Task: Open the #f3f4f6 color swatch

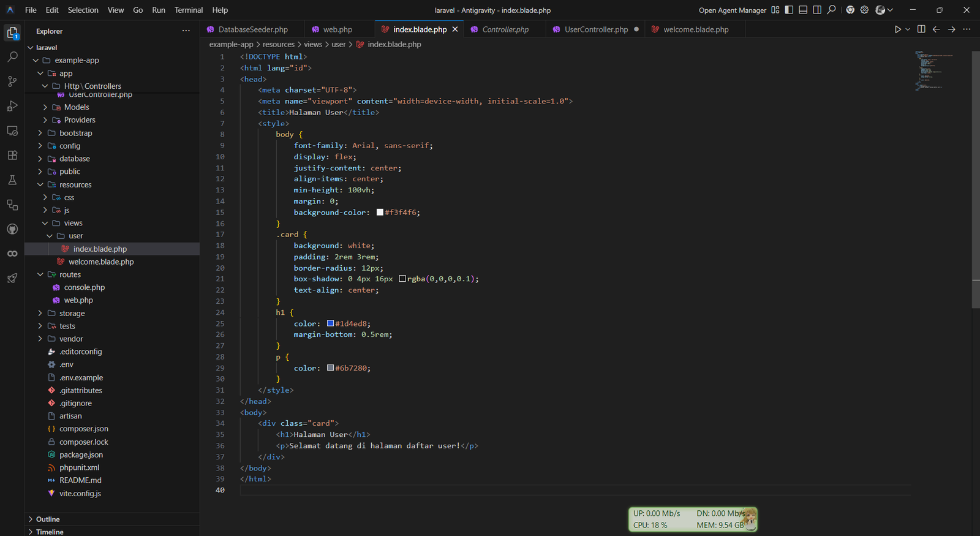Action: [380, 213]
